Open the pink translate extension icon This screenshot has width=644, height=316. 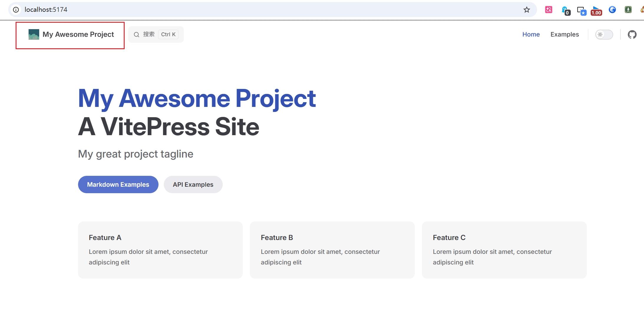pyautogui.click(x=549, y=10)
